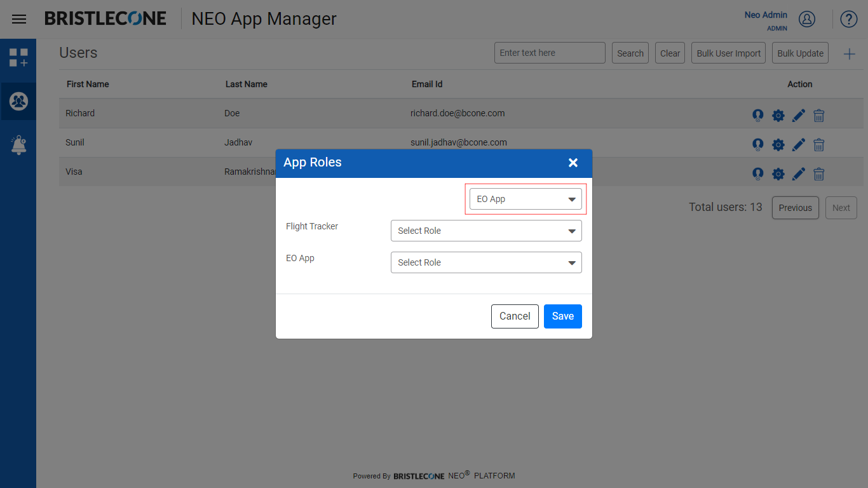Open the help question mark icon
The width and height of the screenshot is (868, 488).
[x=849, y=19]
